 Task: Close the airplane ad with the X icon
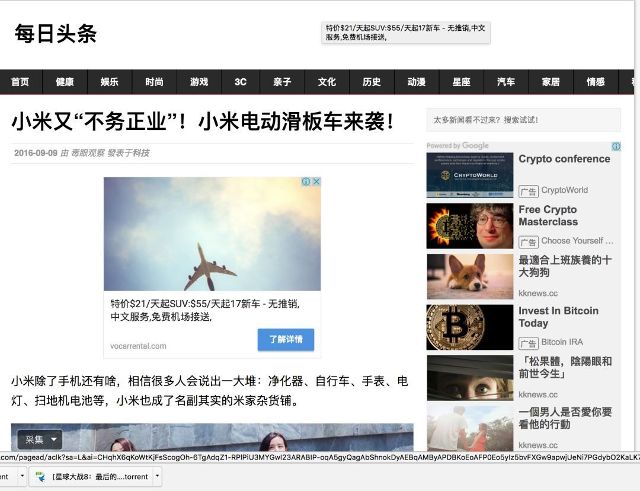pyautogui.click(x=316, y=182)
